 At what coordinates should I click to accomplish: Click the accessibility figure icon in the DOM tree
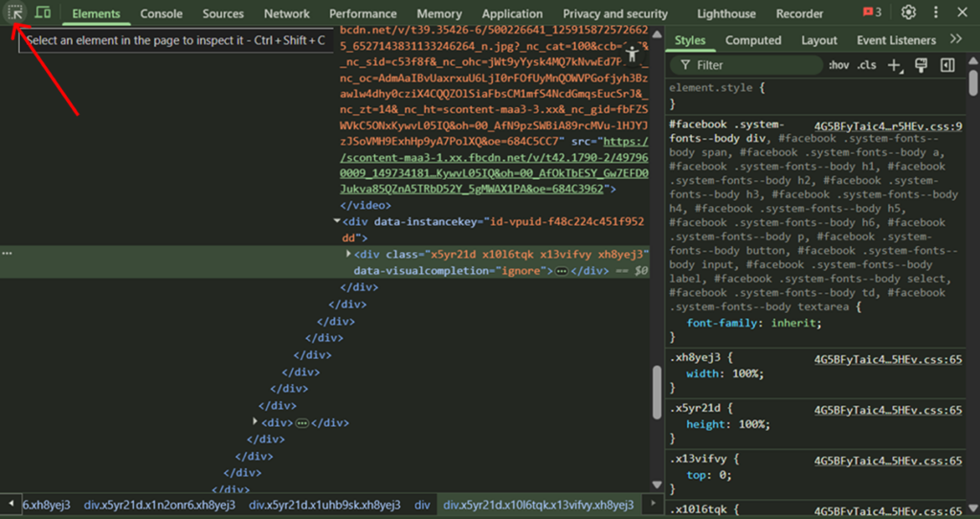tap(632, 55)
